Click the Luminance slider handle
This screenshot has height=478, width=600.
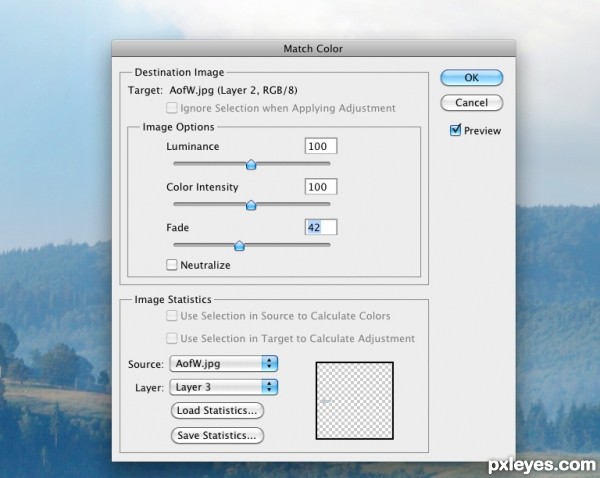pyautogui.click(x=251, y=165)
